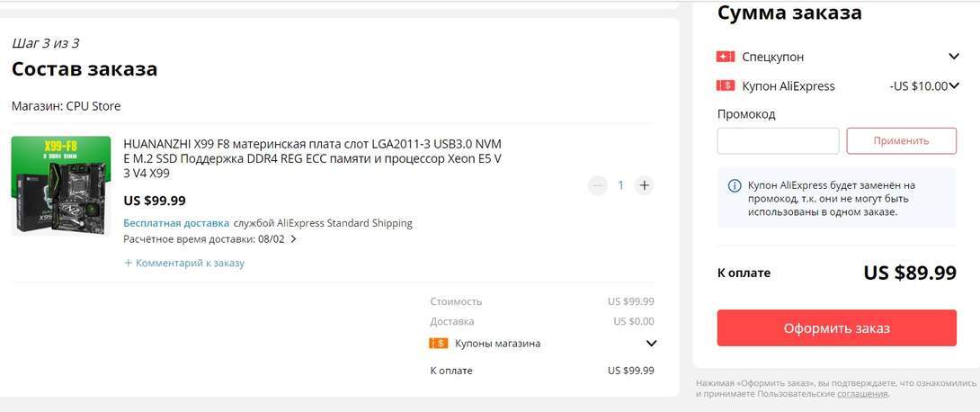This screenshot has height=412, width=980.
Task: Expand the Купоны магазина chevron
Action: (652, 343)
